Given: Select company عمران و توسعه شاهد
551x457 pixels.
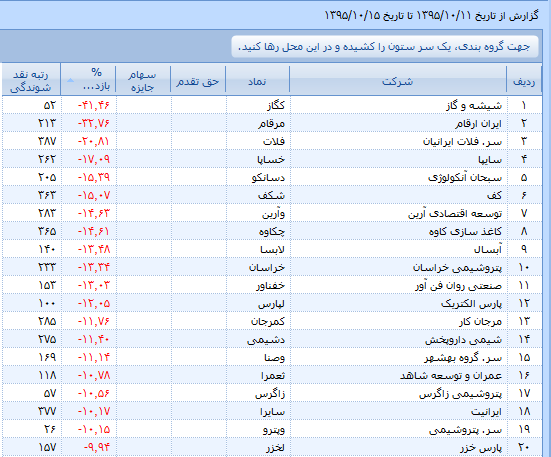Looking at the screenshot, I should coord(451,376).
